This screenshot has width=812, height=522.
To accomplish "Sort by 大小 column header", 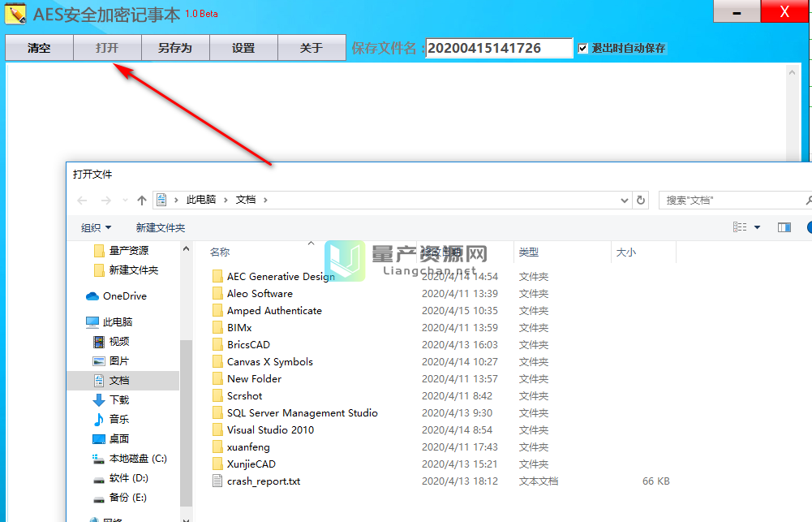I will (x=626, y=252).
